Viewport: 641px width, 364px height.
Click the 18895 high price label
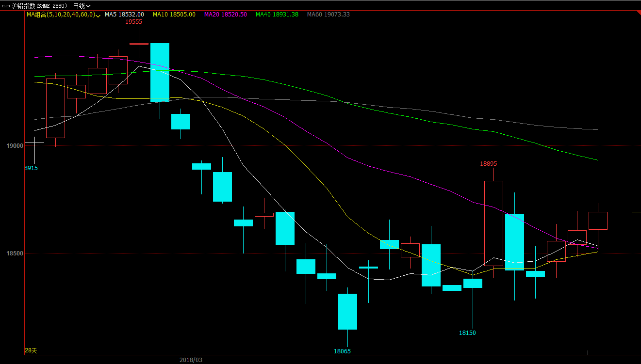click(489, 164)
